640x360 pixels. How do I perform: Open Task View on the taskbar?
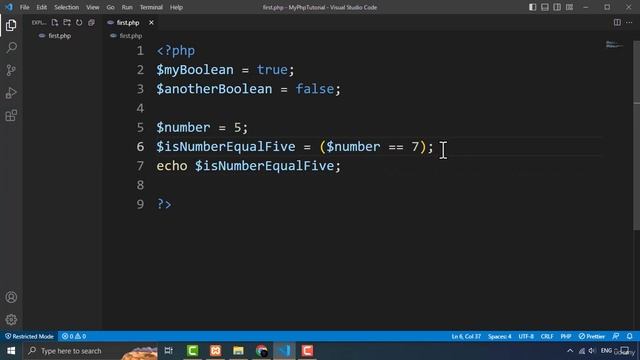pos(169,351)
